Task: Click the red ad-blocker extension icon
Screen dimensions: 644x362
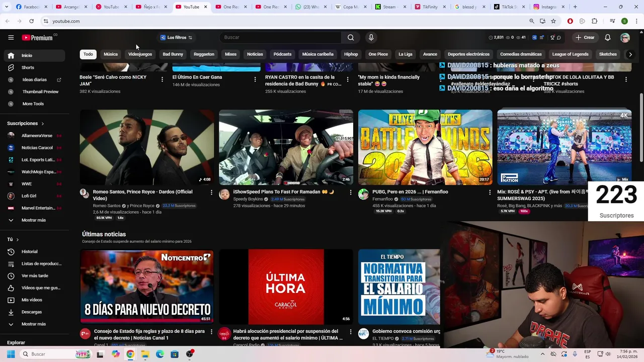Action: [x=570, y=21]
